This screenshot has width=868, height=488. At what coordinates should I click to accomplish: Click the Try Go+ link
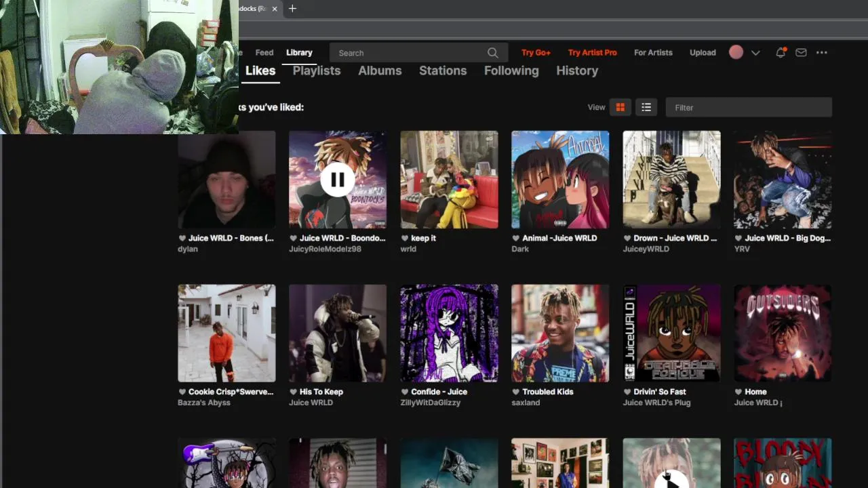coord(536,52)
